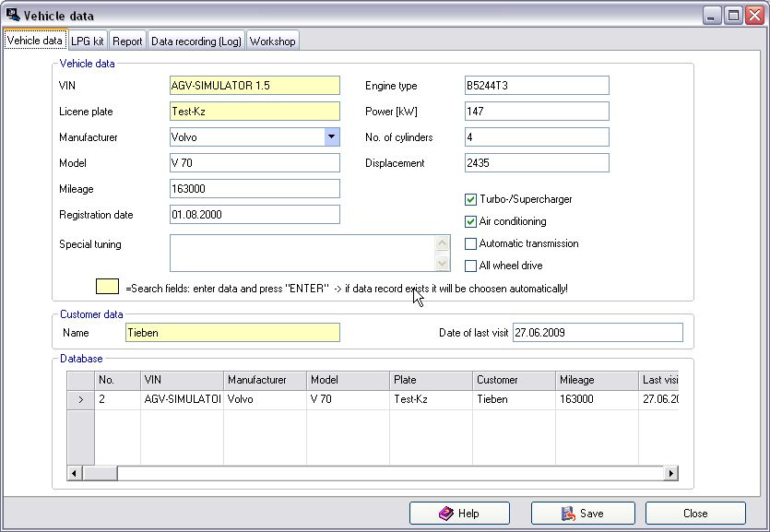770x532 pixels.
Task: Click the database scroll left arrow
Action: [74, 473]
